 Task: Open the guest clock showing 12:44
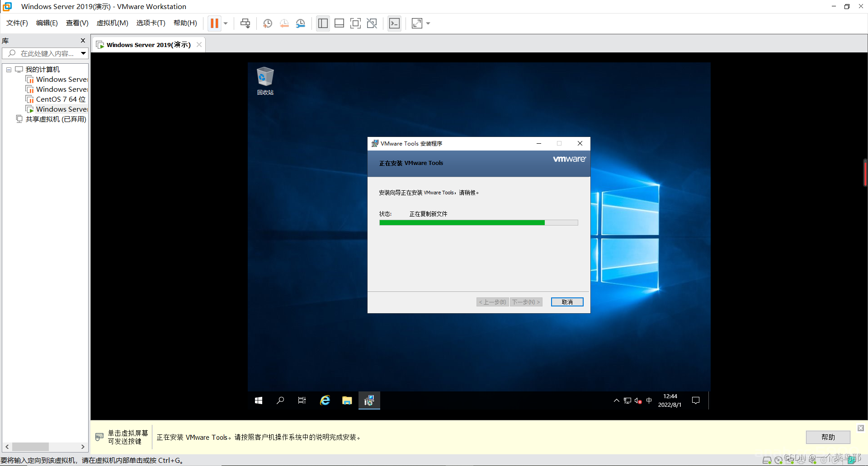670,400
